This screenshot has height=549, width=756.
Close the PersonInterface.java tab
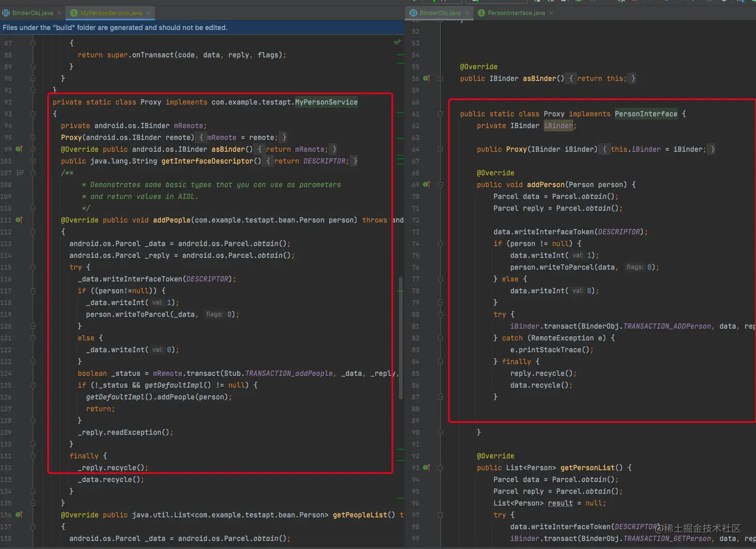point(551,13)
